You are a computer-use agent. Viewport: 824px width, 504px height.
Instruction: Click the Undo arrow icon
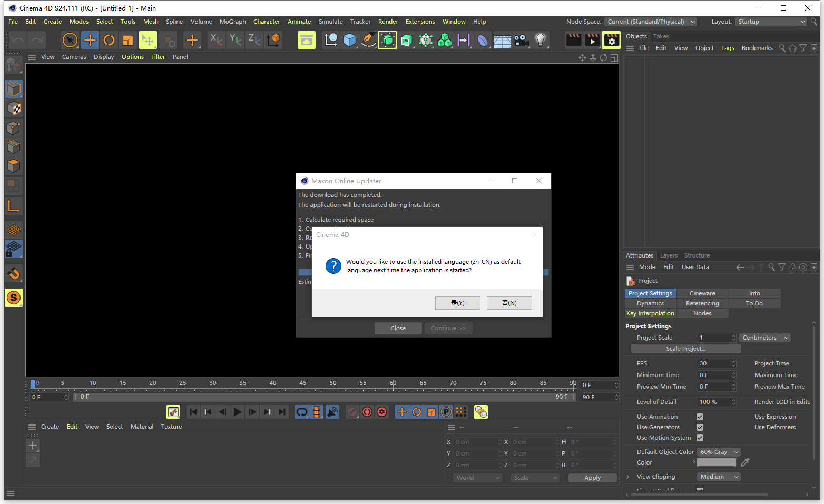[18, 40]
